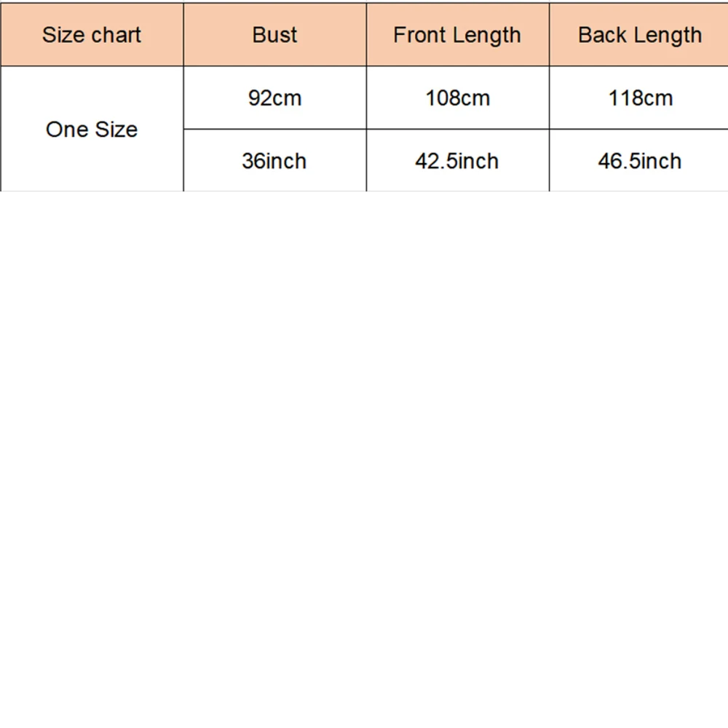Click 'Size' in the One Size label

(x=116, y=129)
